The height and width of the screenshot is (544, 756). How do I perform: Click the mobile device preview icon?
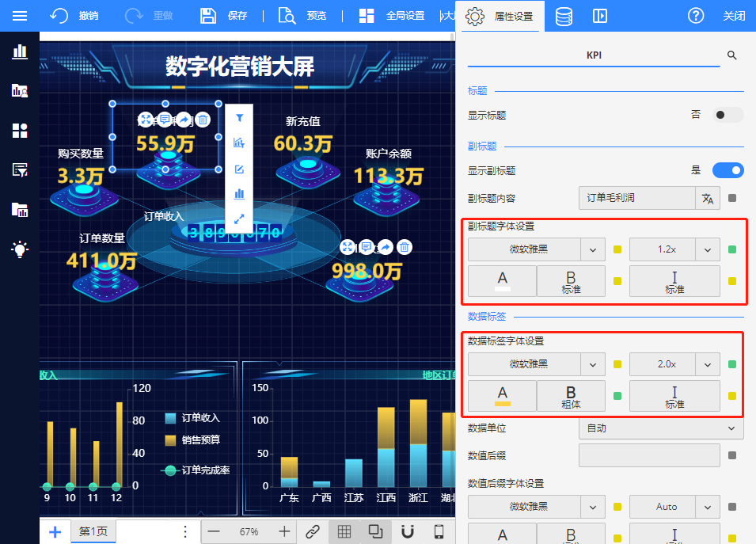tap(439, 531)
